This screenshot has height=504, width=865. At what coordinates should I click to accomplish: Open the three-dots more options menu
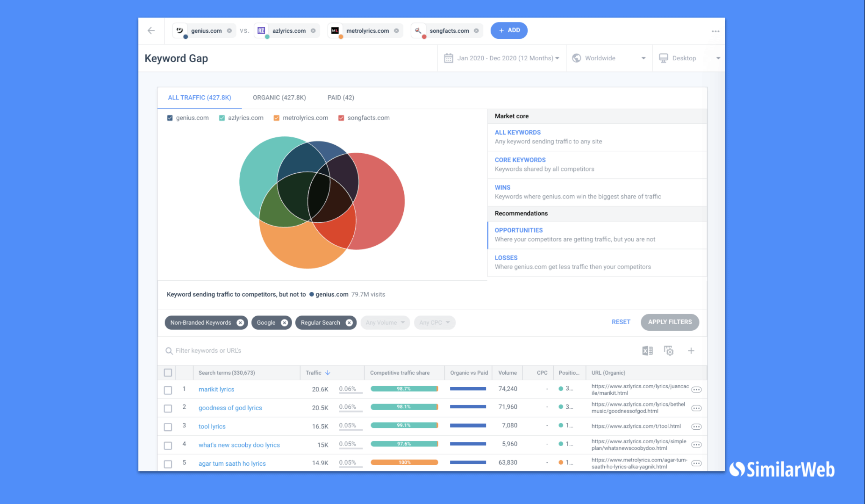715,31
